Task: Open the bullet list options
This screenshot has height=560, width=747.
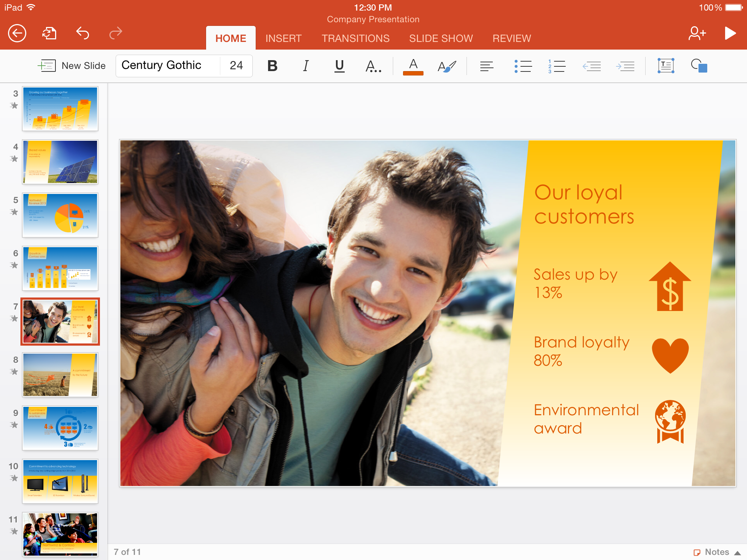Action: coord(523,66)
